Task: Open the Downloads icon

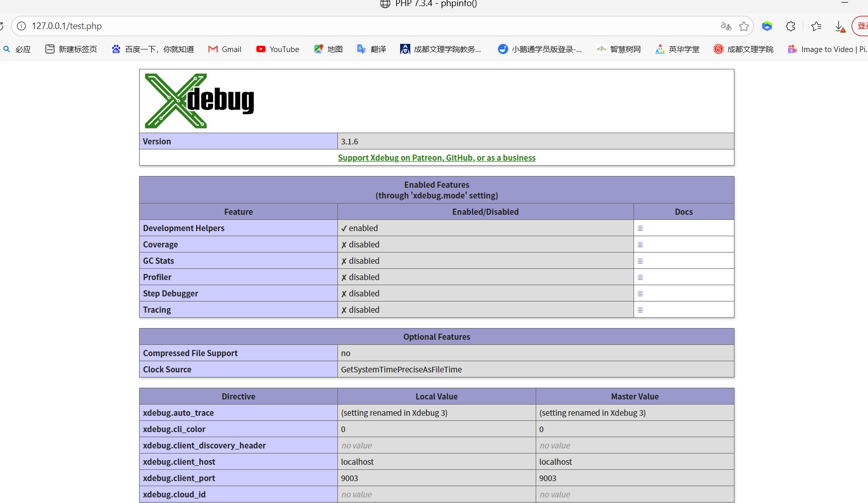Action: pos(840,27)
